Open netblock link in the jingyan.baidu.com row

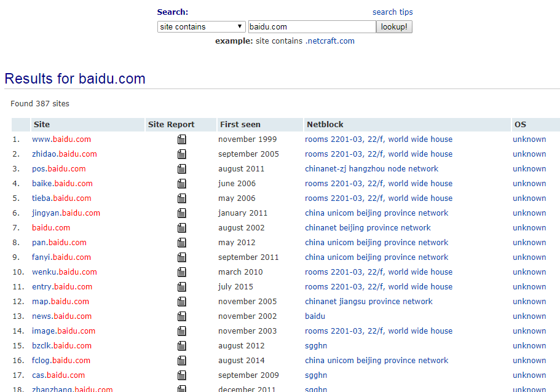pyautogui.click(x=376, y=213)
